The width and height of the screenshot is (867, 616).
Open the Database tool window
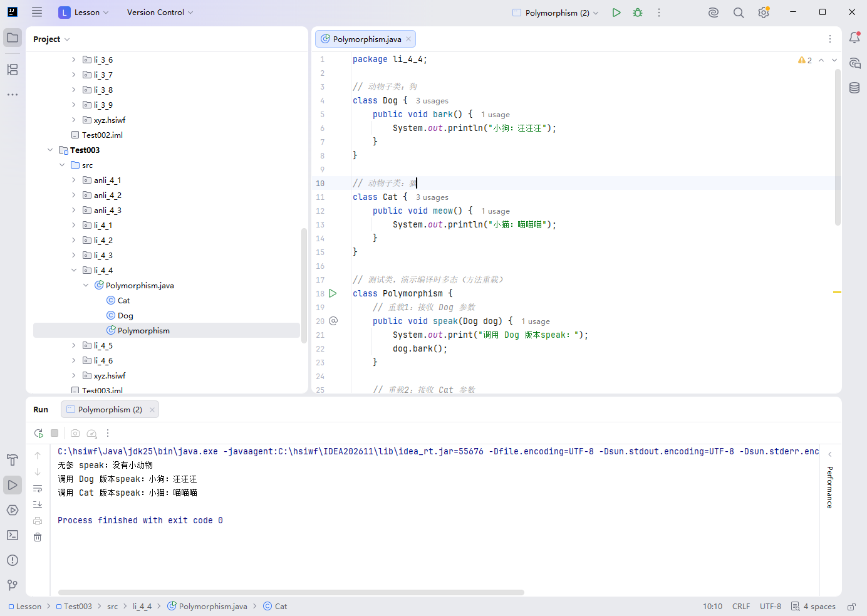[x=854, y=88]
